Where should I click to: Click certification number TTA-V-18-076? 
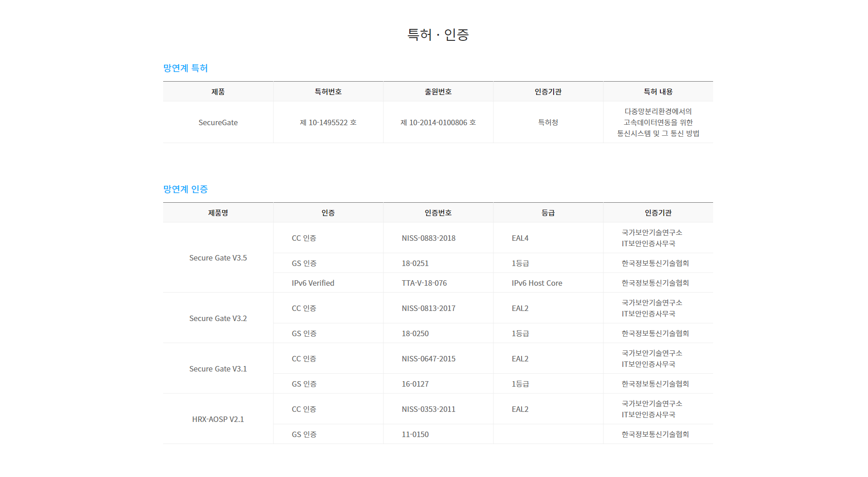(424, 283)
